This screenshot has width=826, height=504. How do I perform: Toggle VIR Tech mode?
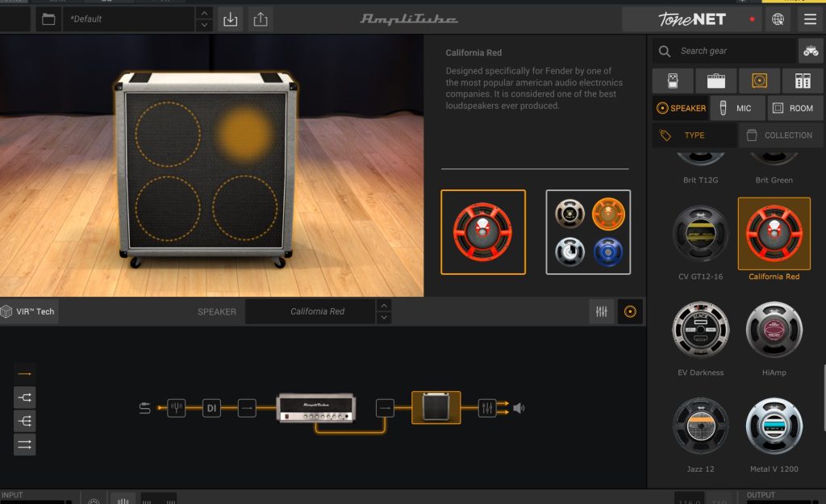(x=29, y=311)
